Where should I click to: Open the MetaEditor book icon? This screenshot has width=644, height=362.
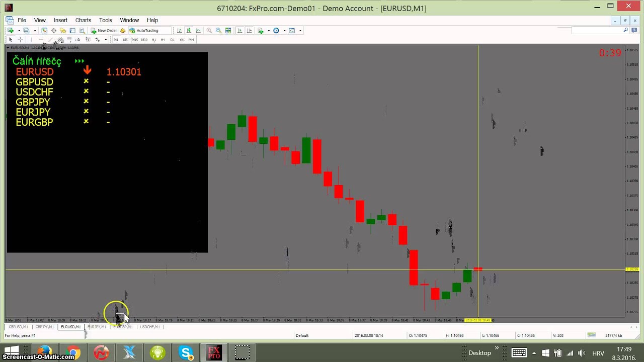coord(122,31)
